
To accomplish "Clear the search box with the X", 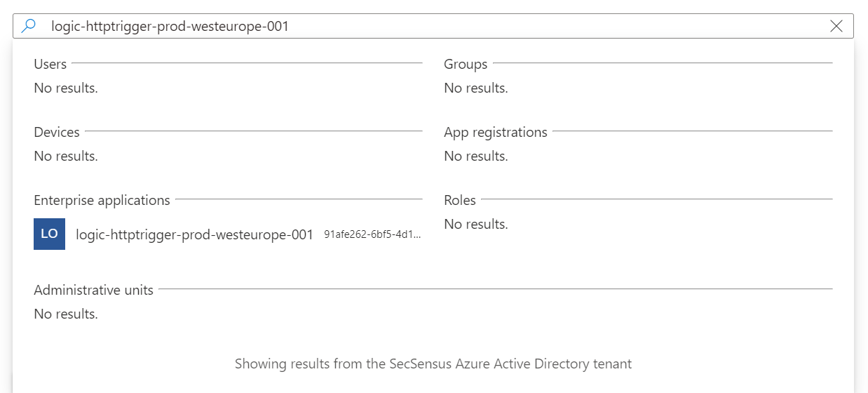I will point(836,26).
